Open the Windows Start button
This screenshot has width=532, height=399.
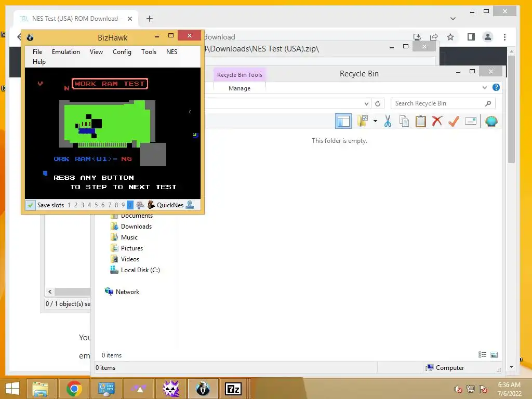(12, 389)
